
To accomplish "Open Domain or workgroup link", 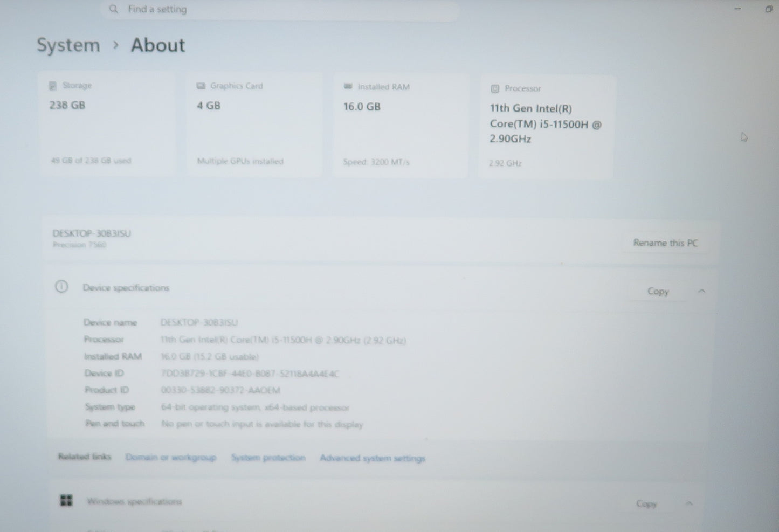I will pyautogui.click(x=171, y=457).
